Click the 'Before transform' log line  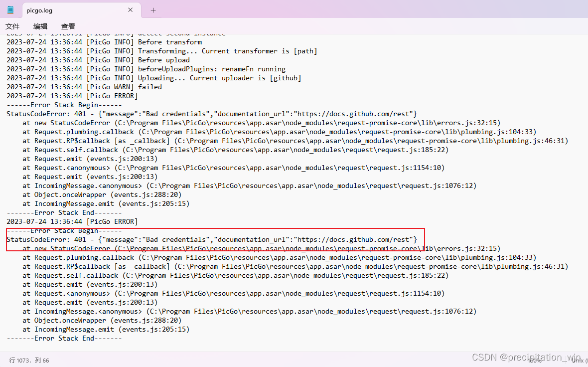pos(104,42)
